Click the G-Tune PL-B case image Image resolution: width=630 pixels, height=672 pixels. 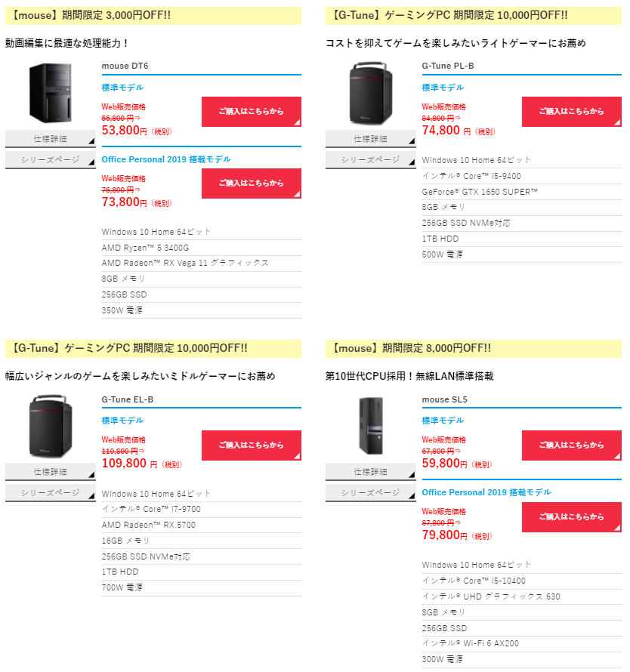371,93
